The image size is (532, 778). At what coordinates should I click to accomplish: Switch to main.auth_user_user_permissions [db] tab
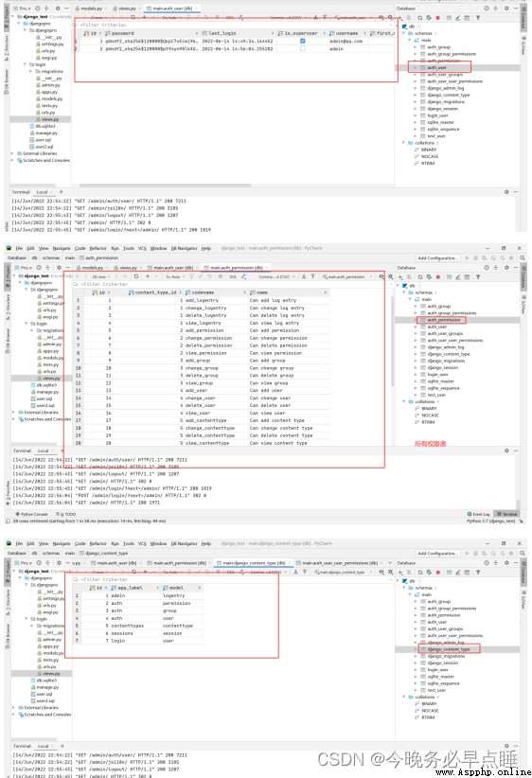340,563
